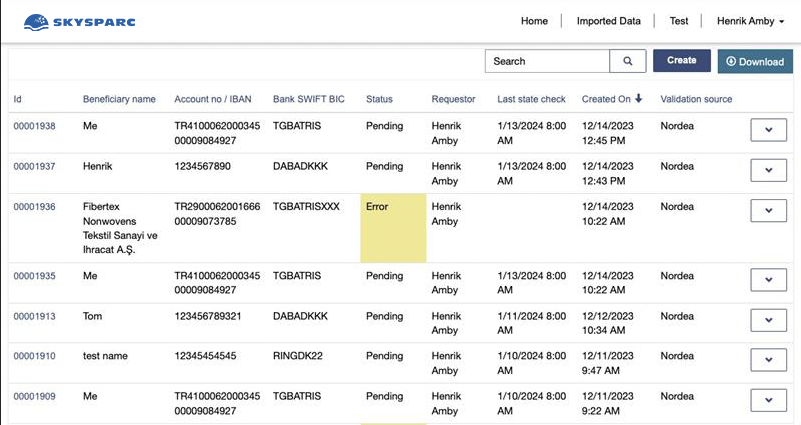Click the Download button
The width and height of the screenshot is (801, 425).
coord(755,61)
